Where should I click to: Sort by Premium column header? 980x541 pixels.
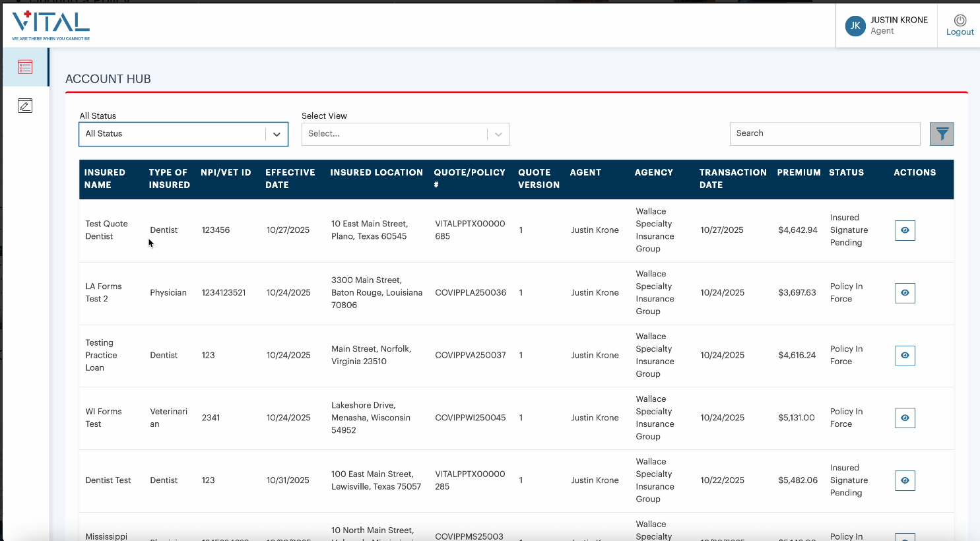pyautogui.click(x=799, y=172)
